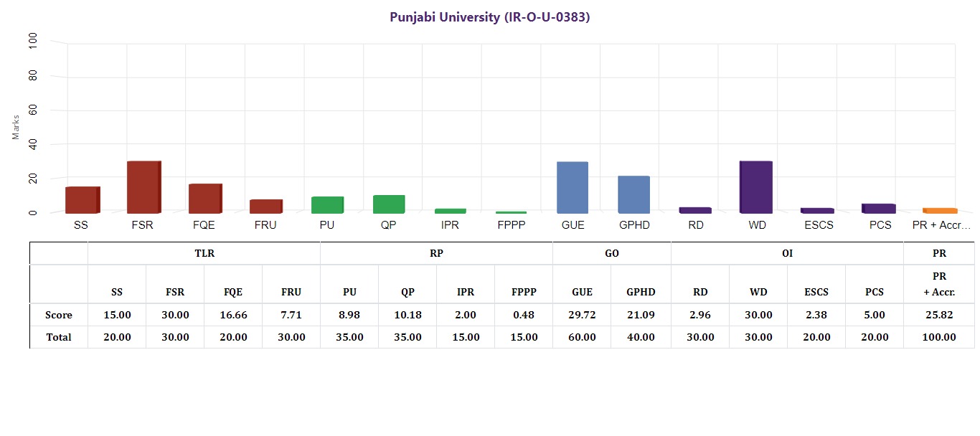Click the SS score cell 15.00
Screen dimensions: 980x436
117,315
